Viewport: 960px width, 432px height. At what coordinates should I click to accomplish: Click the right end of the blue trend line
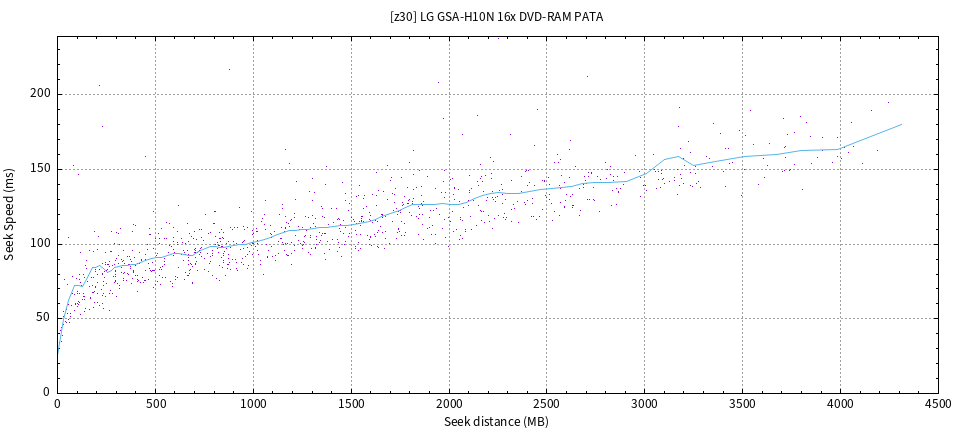click(x=902, y=125)
